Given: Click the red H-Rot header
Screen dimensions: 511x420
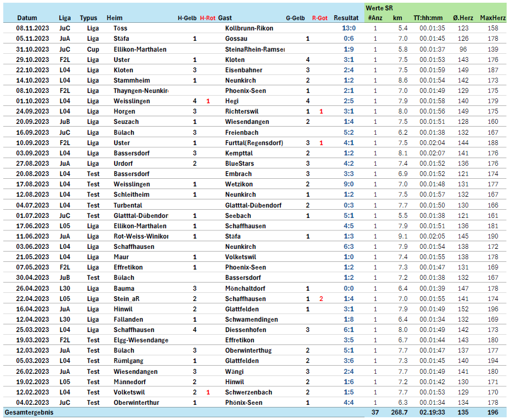Looking at the screenshot, I should pos(207,18).
